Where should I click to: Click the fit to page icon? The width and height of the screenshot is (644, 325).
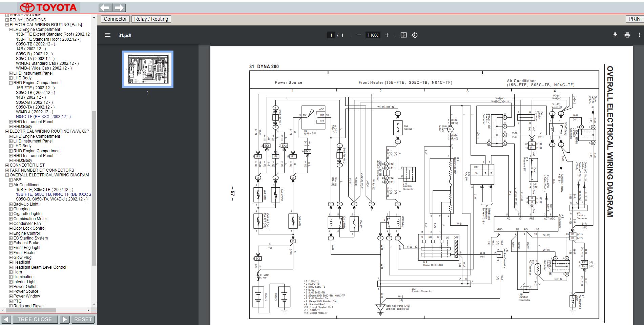pos(403,35)
